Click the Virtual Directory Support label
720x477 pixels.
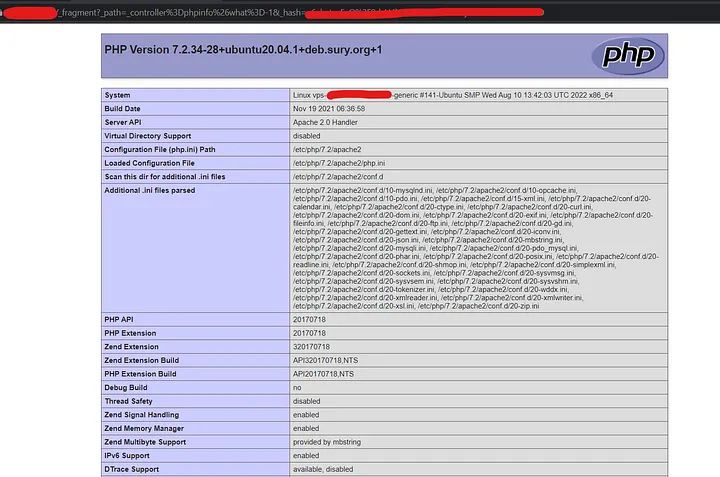pos(147,136)
